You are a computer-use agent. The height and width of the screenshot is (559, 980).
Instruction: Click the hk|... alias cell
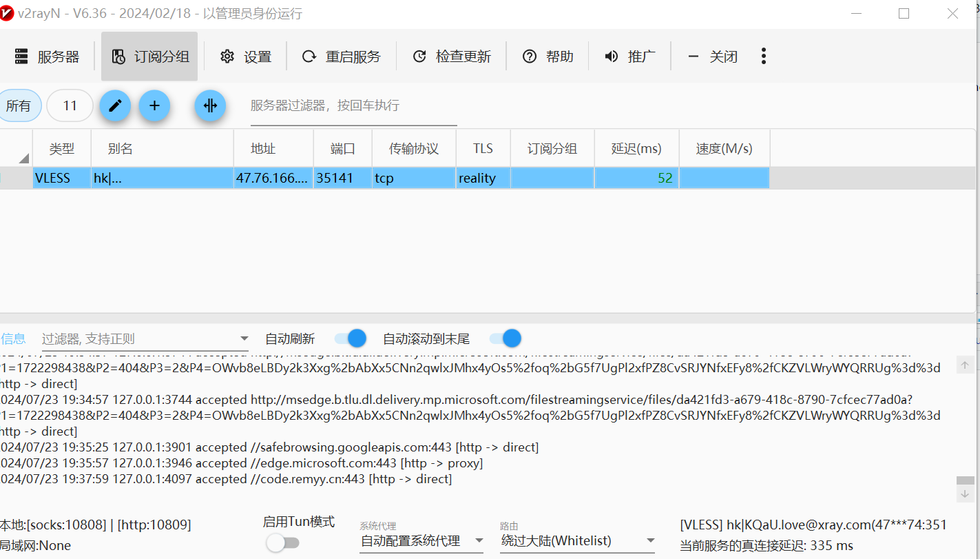tap(162, 178)
